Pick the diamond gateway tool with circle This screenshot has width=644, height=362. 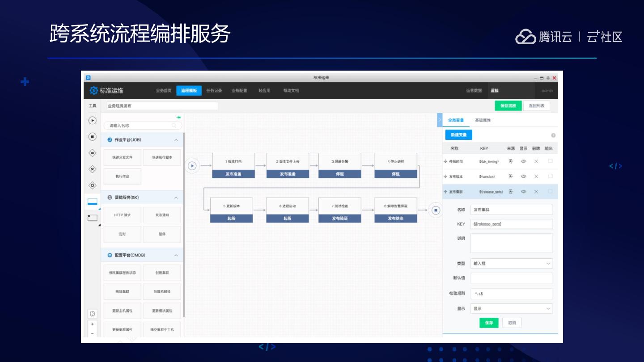pyautogui.click(x=92, y=185)
